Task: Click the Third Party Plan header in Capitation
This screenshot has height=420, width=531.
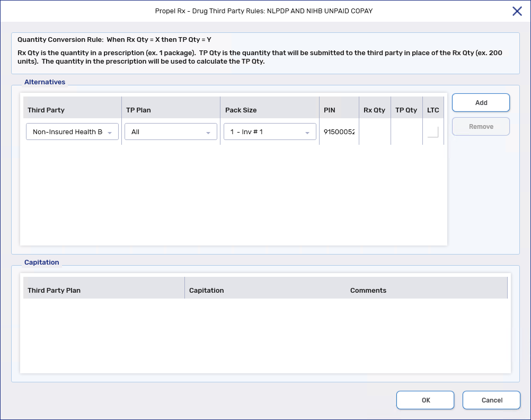Action: pos(54,291)
